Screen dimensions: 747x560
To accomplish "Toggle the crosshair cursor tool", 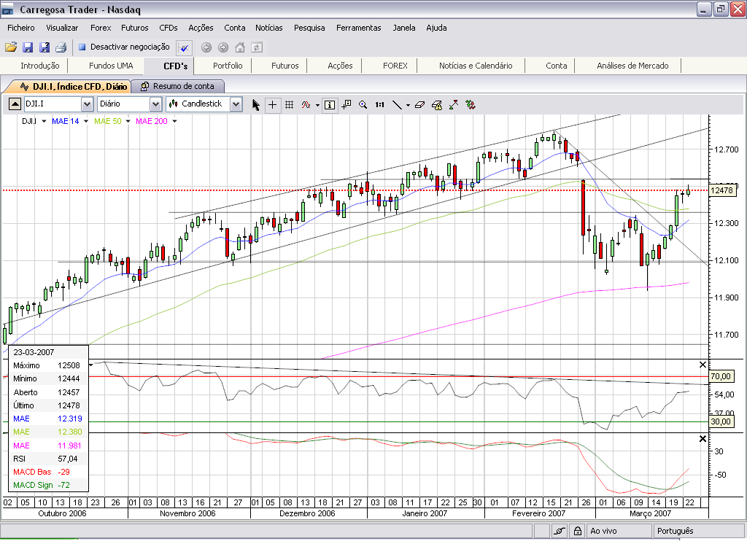I will (273, 105).
